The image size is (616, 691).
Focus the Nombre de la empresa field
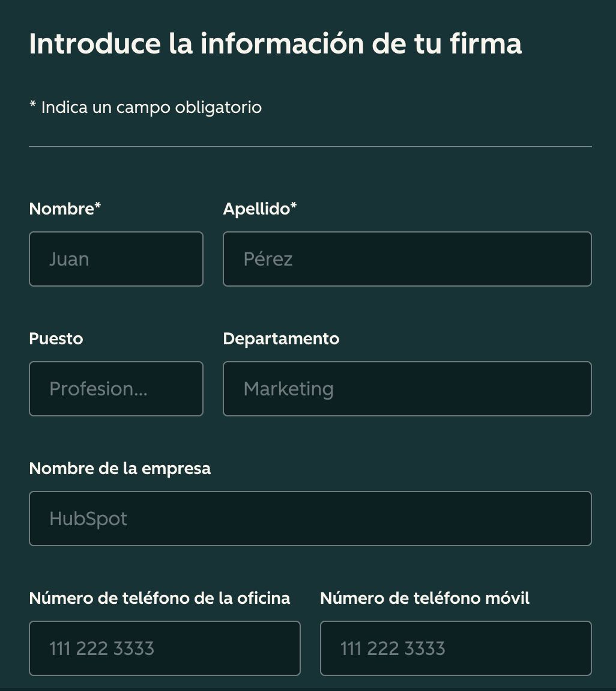click(310, 519)
